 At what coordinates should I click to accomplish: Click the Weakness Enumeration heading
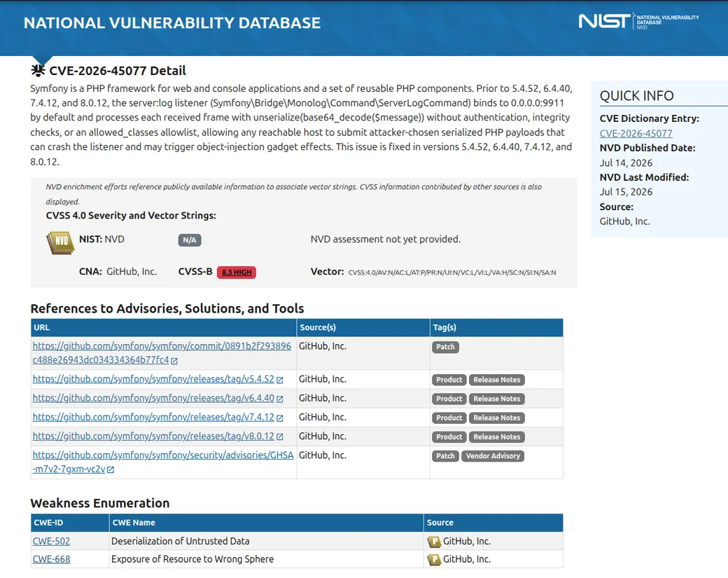coord(100,503)
